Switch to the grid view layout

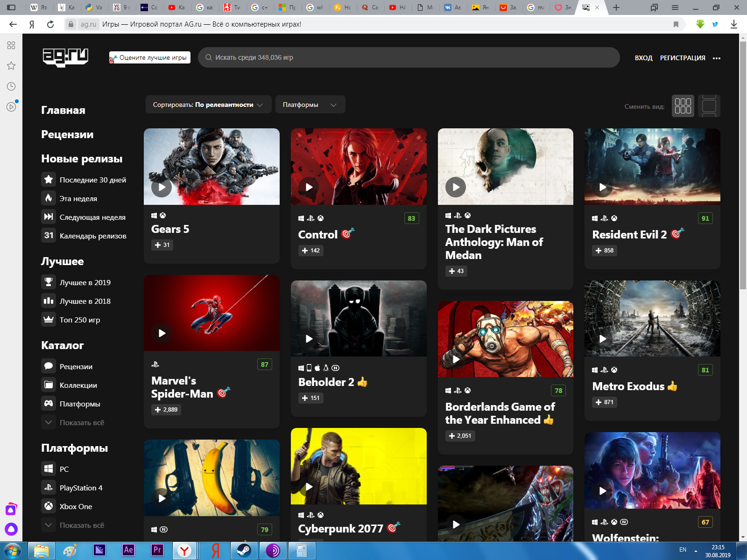(683, 106)
